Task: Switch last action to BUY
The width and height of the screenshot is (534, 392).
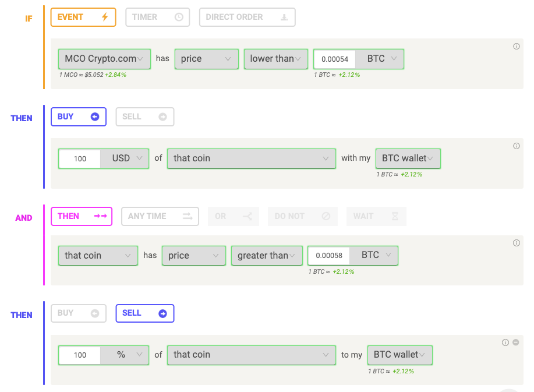Action: point(79,313)
